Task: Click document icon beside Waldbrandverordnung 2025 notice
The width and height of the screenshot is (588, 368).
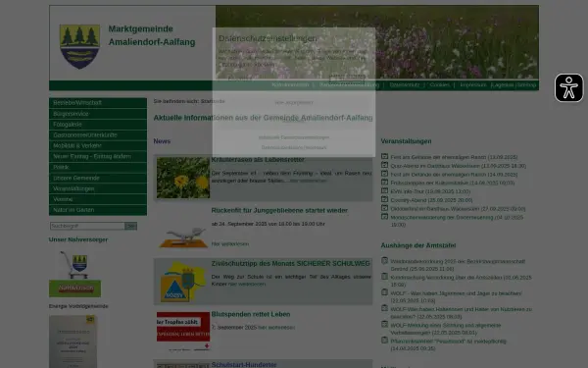Action: pos(384,260)
